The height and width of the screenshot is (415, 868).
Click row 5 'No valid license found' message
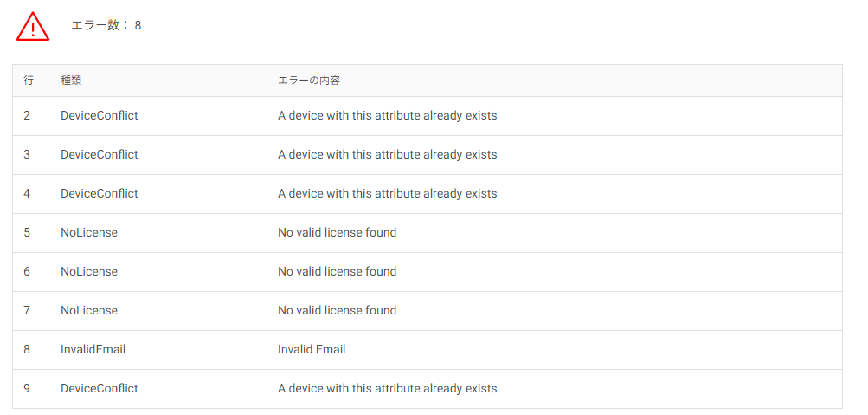pyautogui.click(x=338, y=233)
